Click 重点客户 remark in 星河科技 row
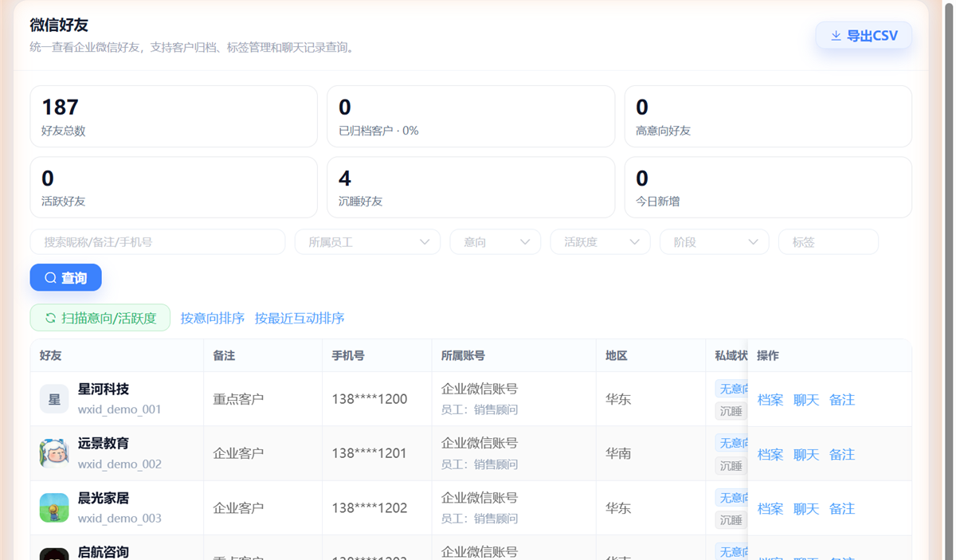The width and height of the screenshot is (956, 560). pyautogui.click(x=238, y=399)
